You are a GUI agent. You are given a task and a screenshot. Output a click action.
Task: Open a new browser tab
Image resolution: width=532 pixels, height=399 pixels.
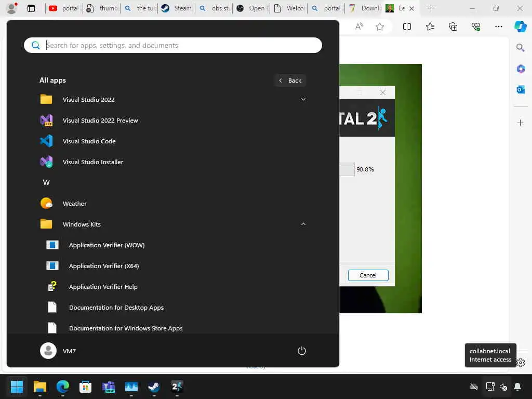click(x=431, y=8)
